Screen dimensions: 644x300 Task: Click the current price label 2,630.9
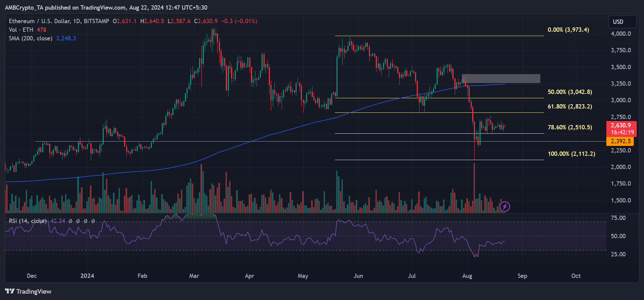pyautogui.click(x=621, y=125)
